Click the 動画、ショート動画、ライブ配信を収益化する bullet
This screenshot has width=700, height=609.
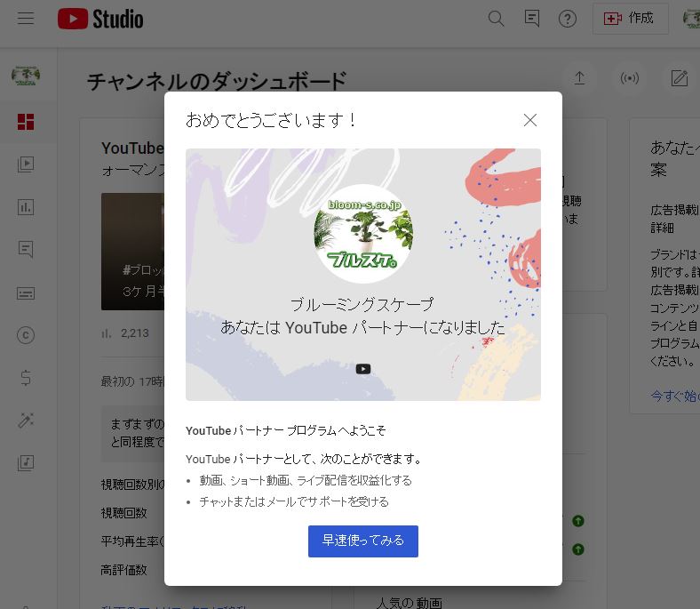point(306,480)
